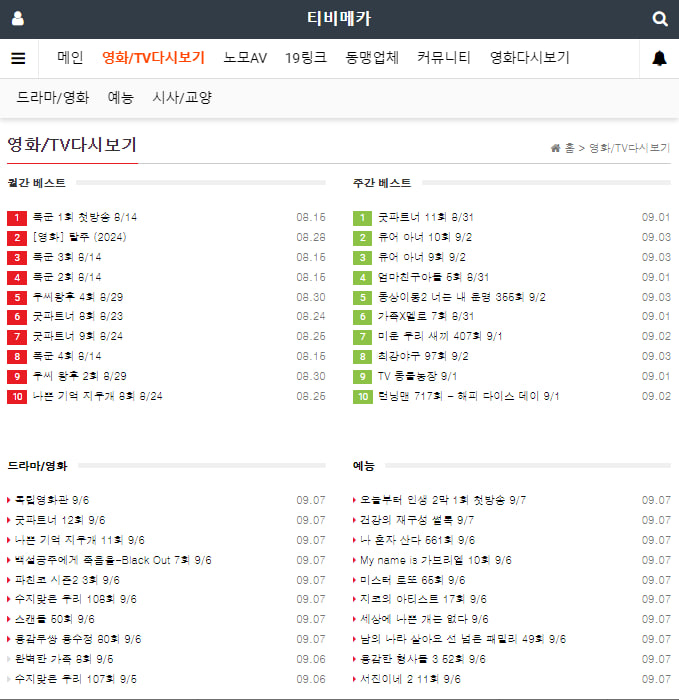Open notifications via the bell icon
This screenshot has height=700, width=679.
(x=659, y=58)
